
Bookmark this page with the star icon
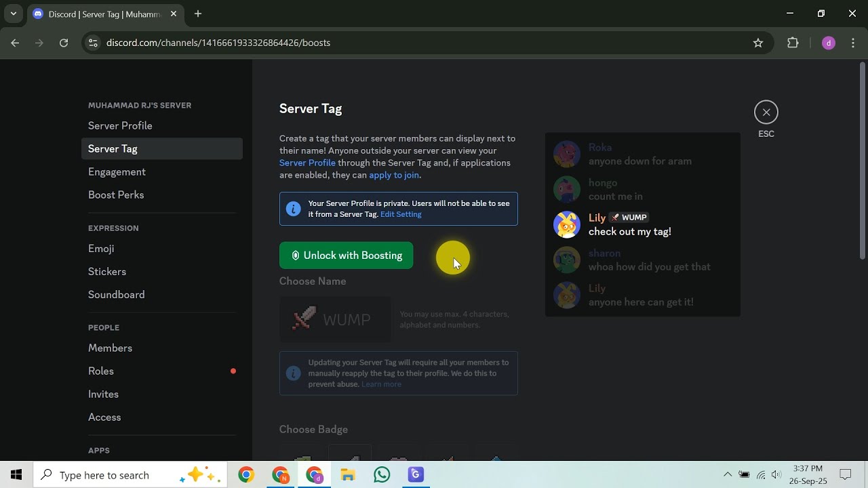point(758,43)
